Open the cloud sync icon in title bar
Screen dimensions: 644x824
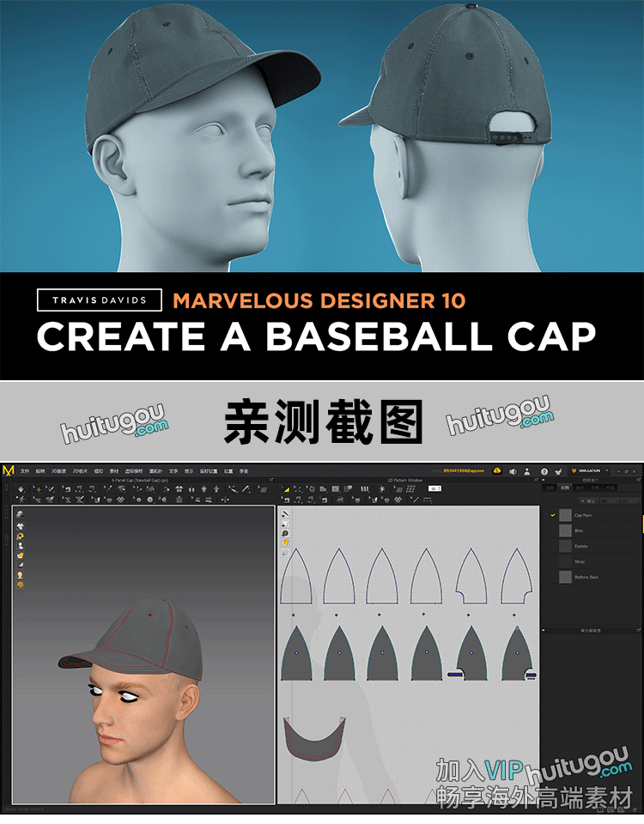coord(497,471)
